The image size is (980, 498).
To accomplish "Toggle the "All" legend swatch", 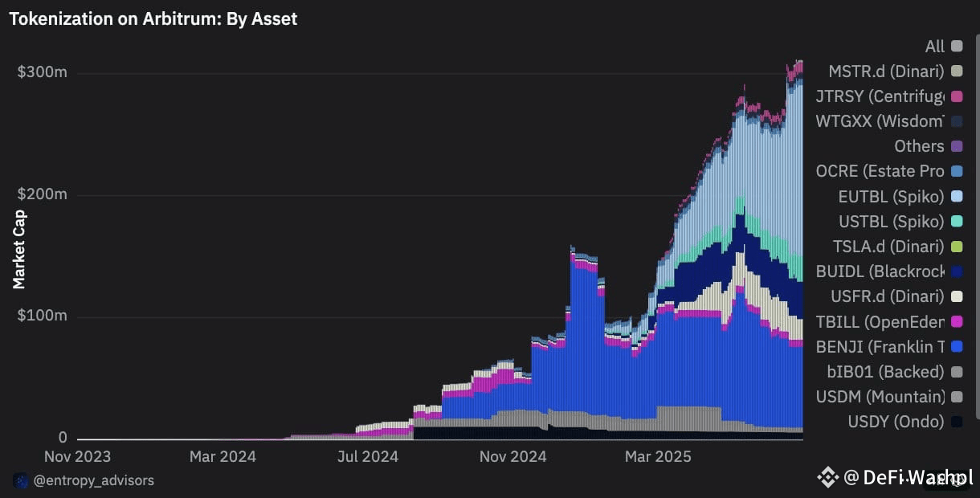I will [x=957, y=47].
